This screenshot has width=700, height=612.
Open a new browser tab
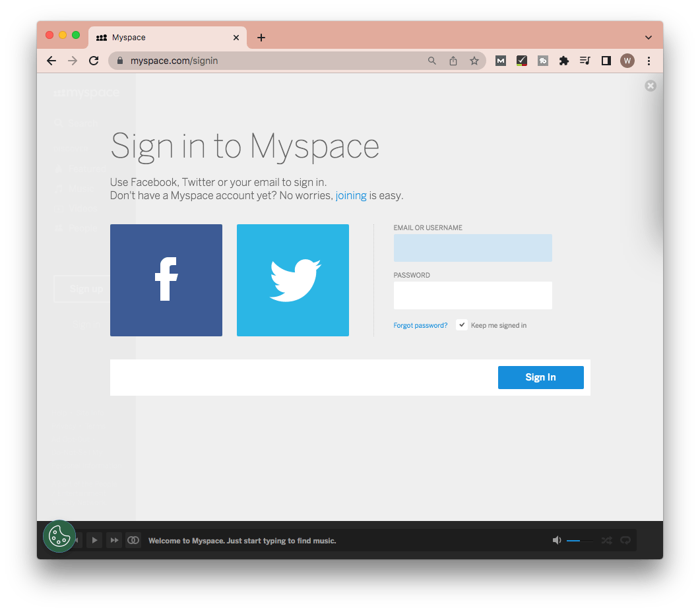point(261,37)
